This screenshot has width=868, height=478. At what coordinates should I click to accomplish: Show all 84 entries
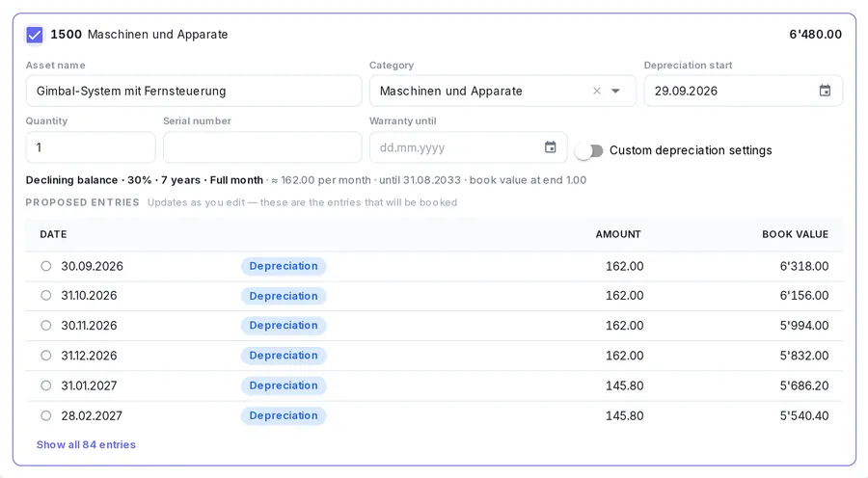pyautogui.click(x=86, y=445)
